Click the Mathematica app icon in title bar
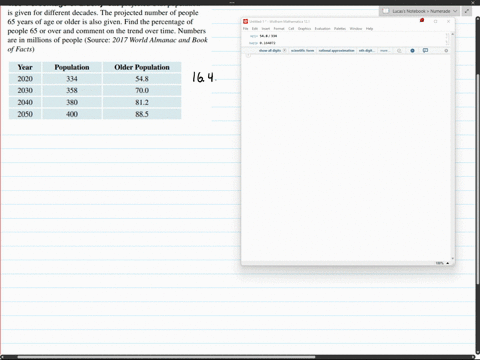 point(245,21)
